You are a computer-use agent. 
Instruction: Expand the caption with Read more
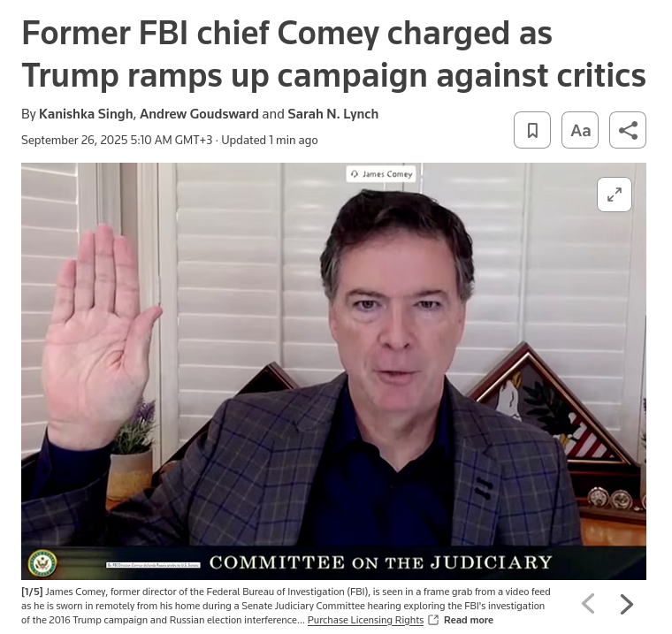[469, 620]
